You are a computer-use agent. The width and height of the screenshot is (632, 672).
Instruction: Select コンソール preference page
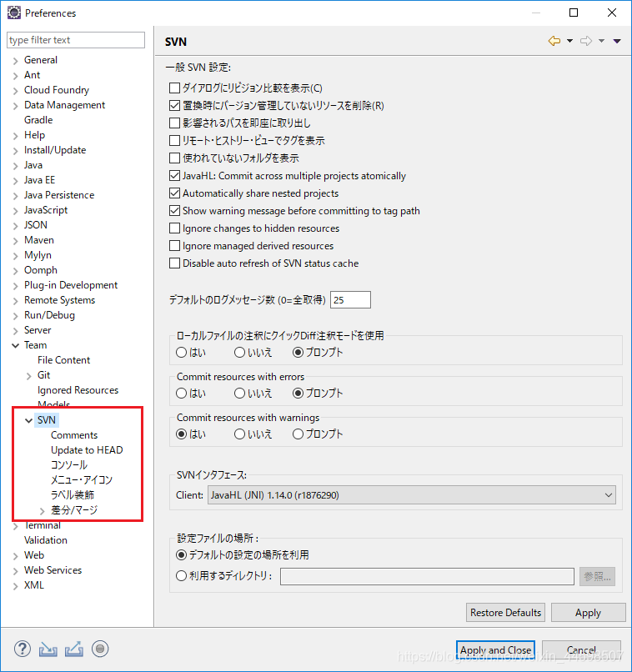[69, 465]
